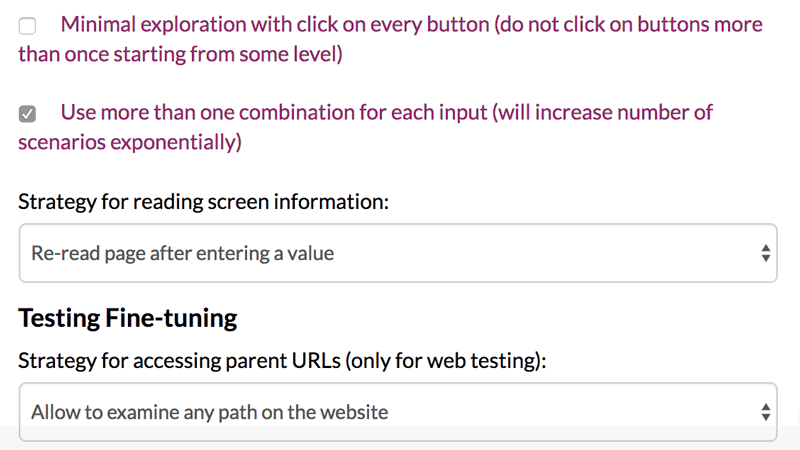Enable the Minimal exploration checkbox
Image resolution: width=800 pixels, height=450 pixels.
click(27, 27)
